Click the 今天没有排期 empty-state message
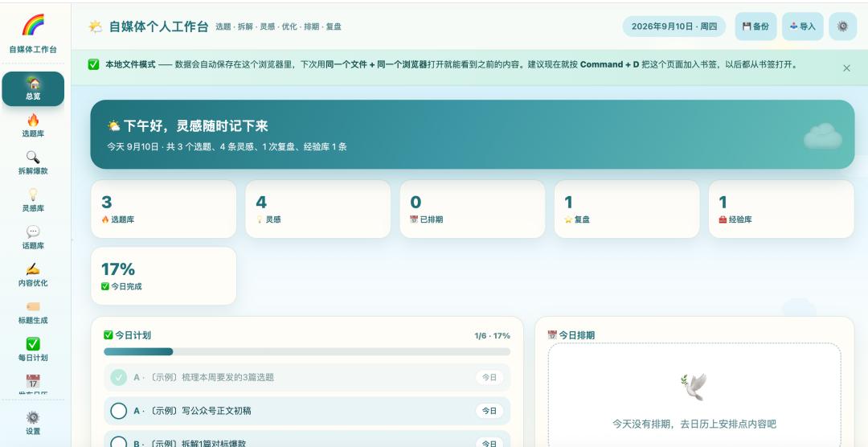This screenshot has width=868, height=447. click(694, 424)
